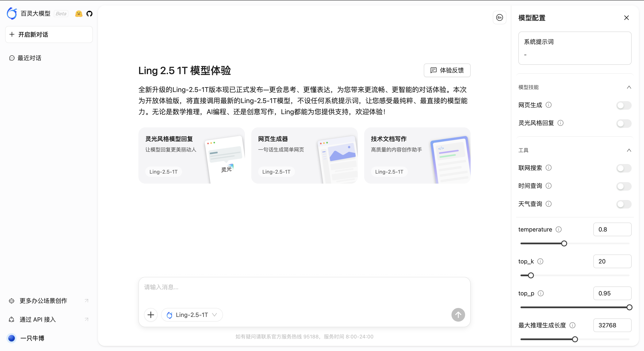Click the info icon next to temperature
This screenshot has height=351, width=644.
click(559, 229)
